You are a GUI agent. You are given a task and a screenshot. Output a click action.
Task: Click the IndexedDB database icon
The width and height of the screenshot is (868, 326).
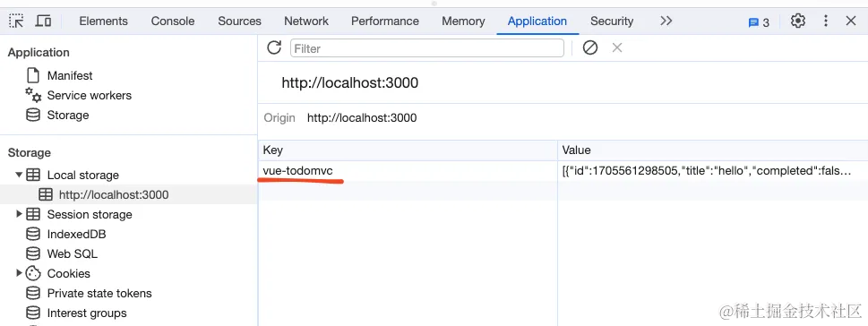(x=33, y=234)
